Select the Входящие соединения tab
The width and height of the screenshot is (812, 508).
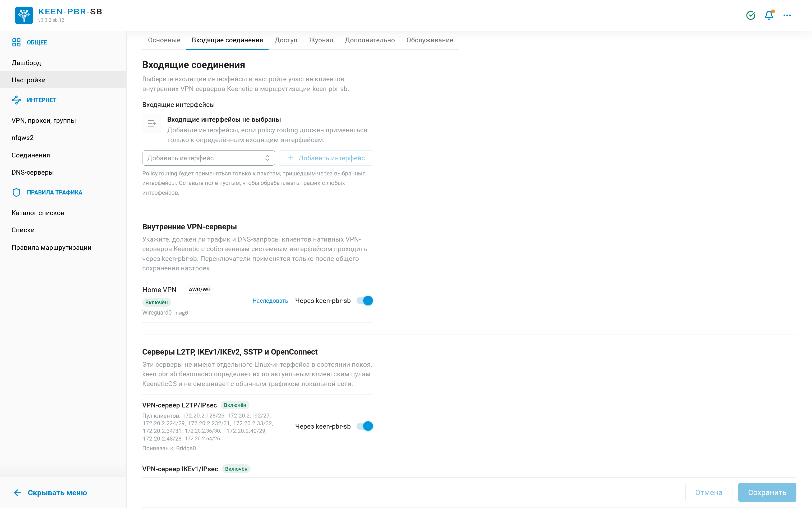[x=227, y=40]
